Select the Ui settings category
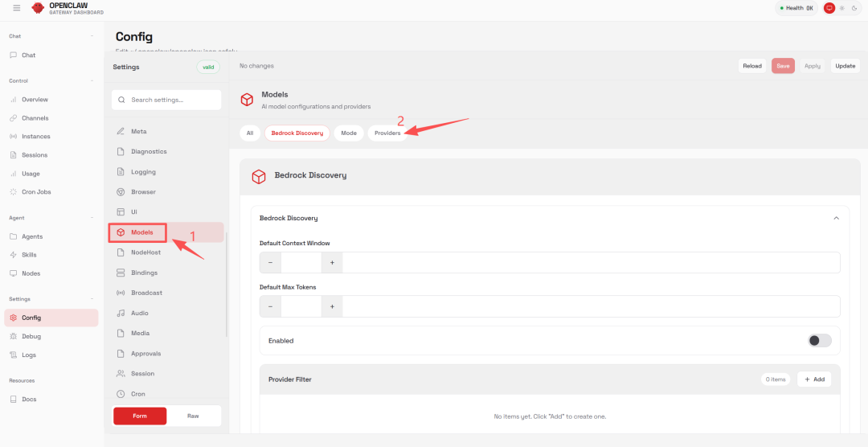868x447 pixels. coord(166,211)
